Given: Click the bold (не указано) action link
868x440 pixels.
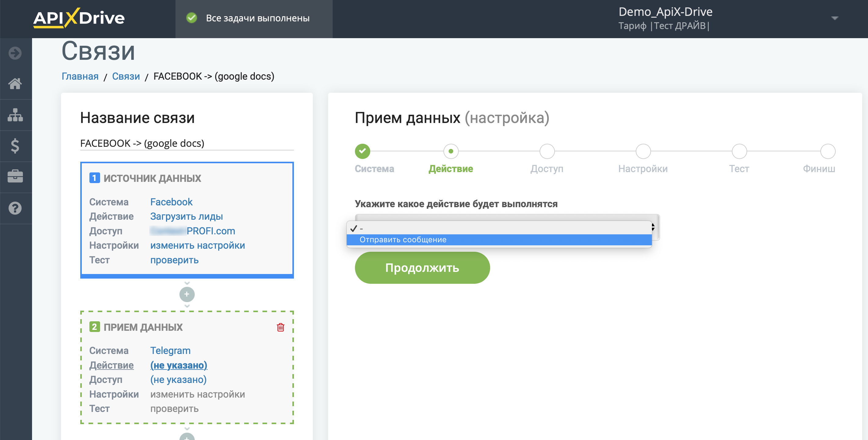Looking at the screenshot, I should [179, 365].
